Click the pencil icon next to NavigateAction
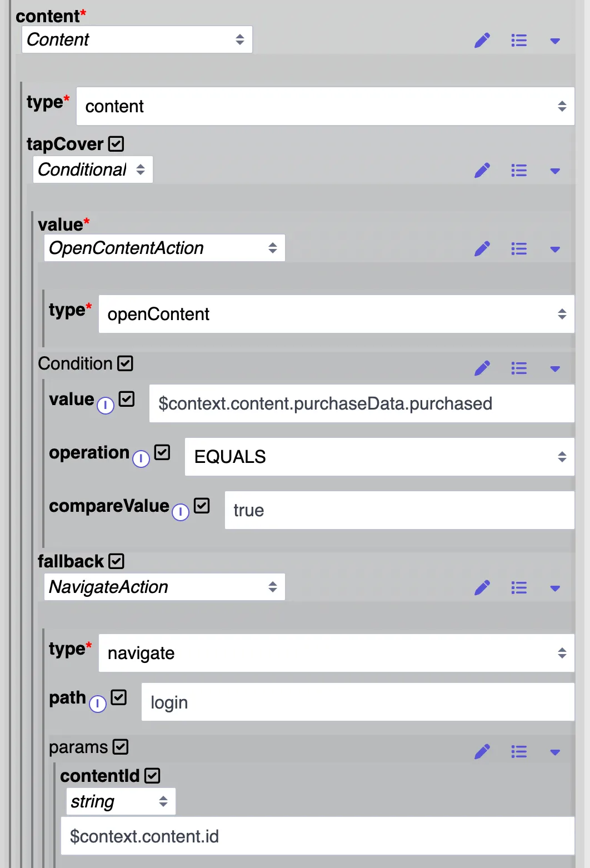The image size is (590, 868). (x=482, y=588)
